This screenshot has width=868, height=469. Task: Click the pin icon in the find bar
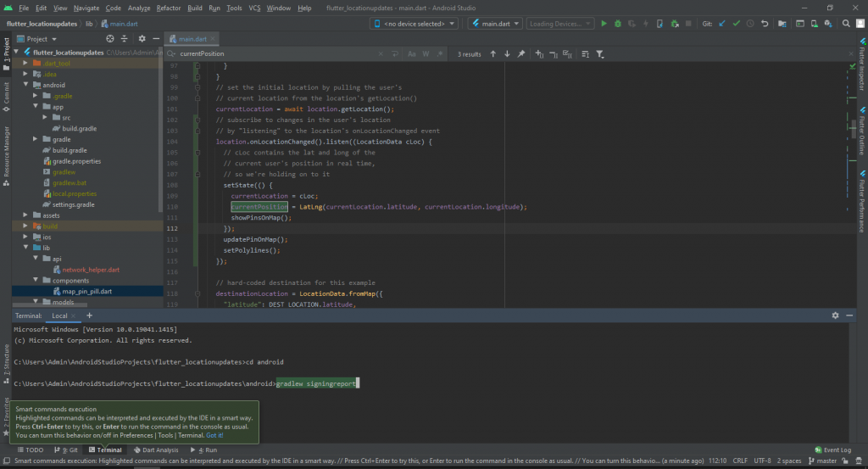pos(521,53)
